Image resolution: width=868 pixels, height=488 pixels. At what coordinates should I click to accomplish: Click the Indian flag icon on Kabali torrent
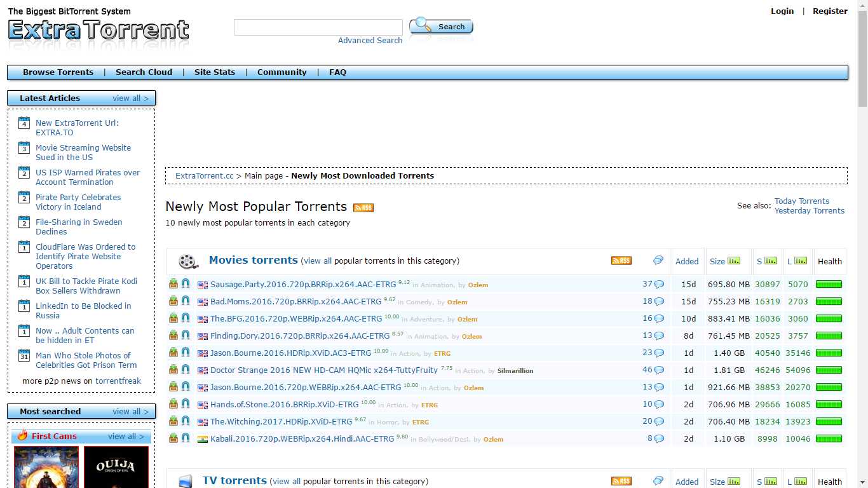tap(201, 438)
